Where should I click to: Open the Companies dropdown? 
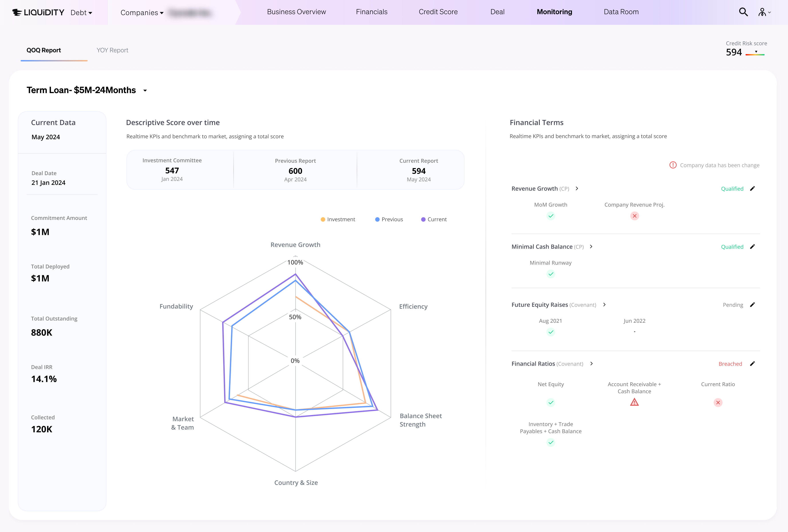tap(142, 13)
